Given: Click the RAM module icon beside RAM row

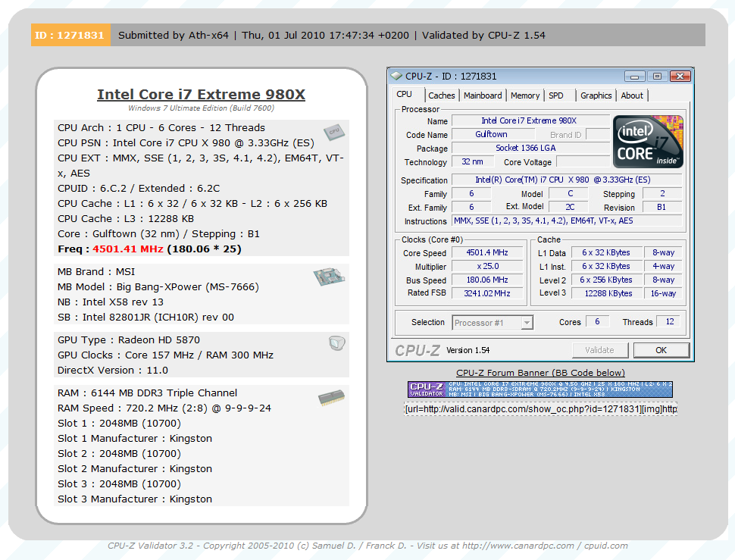Looking at the screenshot, I should point(331,398).
